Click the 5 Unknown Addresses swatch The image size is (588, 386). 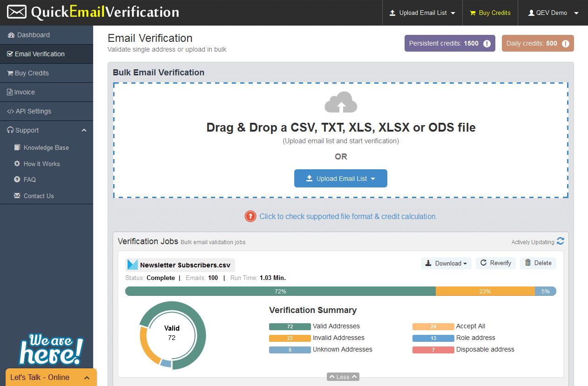coord(290,350)
